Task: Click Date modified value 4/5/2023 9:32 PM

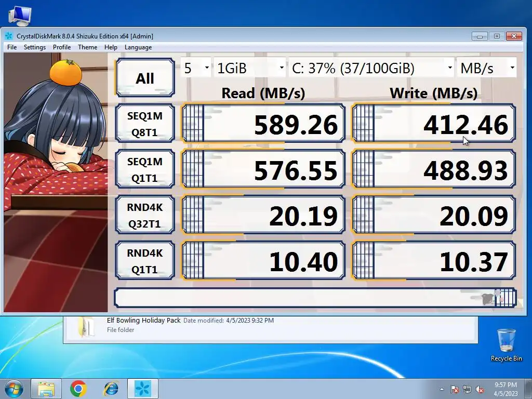Action: tap(250, 320)
